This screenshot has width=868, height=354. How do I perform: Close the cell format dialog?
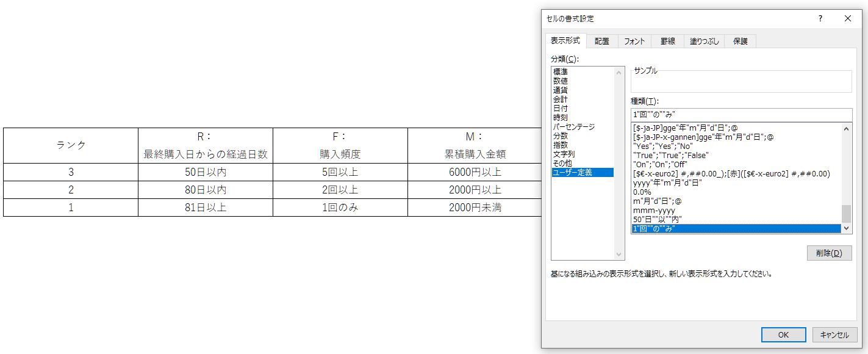[847, 19]
